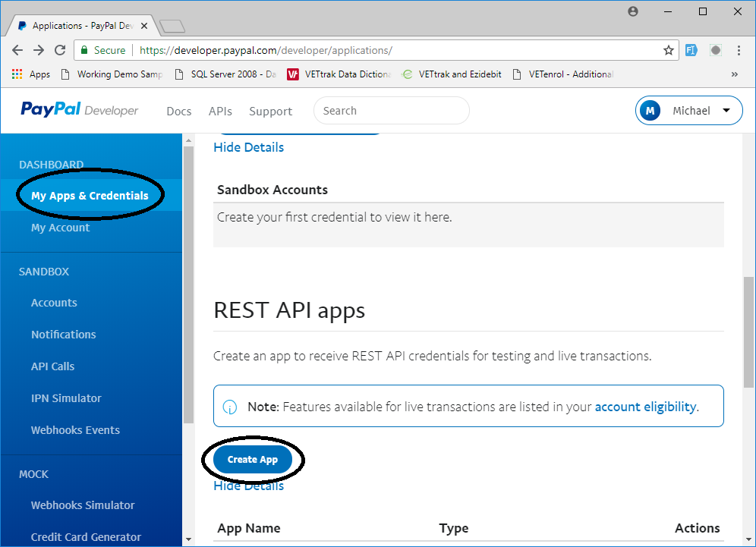Image resolution: width=756 pixels, height=547 pixels.
Task: Open the SQL Server 2008 bookmark
Action: pyautogui.click(x=225, y=74)
